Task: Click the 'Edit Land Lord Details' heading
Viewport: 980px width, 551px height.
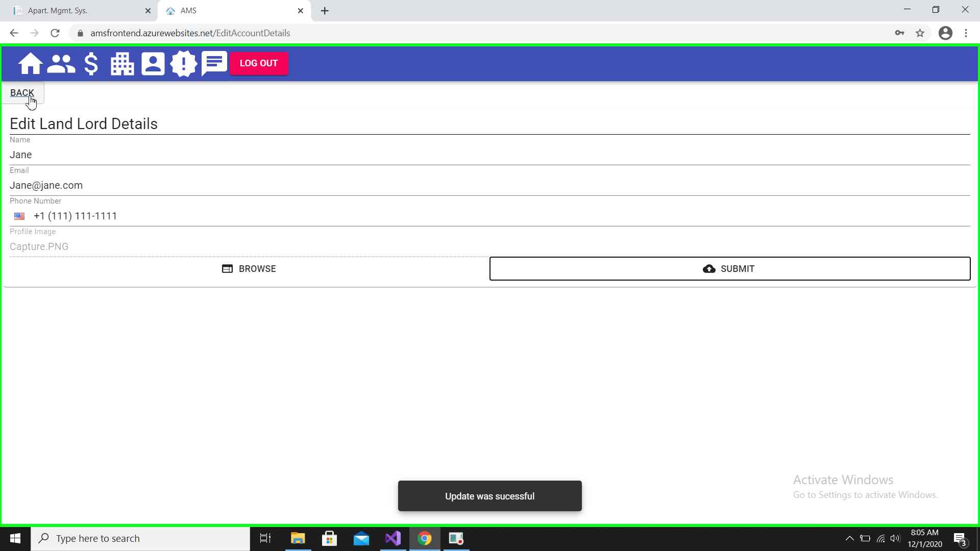Action: click(84, 124)
